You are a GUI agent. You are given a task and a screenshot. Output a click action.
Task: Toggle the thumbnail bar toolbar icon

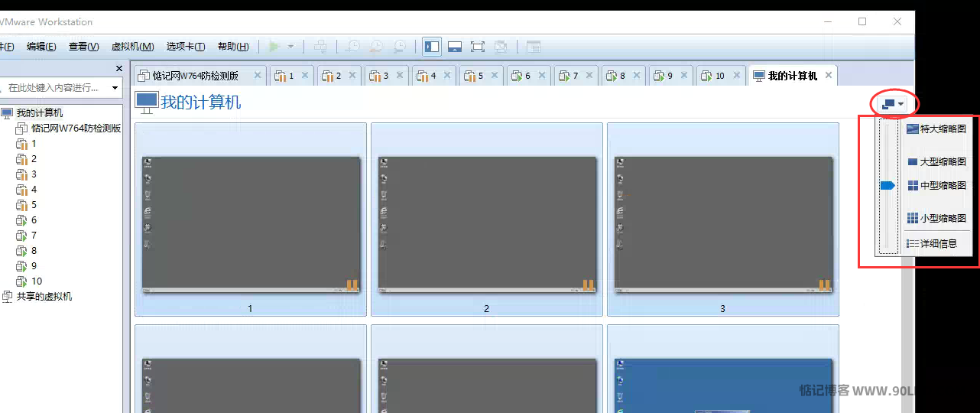[455, 47]
